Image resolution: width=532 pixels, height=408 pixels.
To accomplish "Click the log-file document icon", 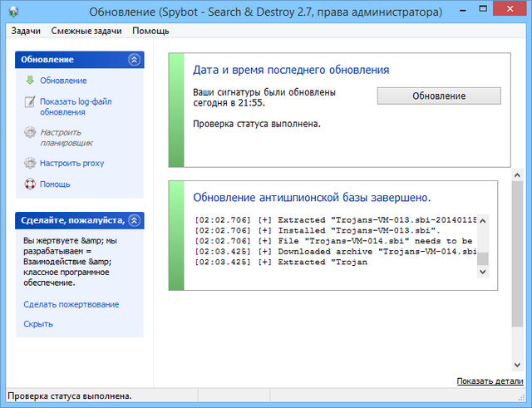I will tap(30, 102).
